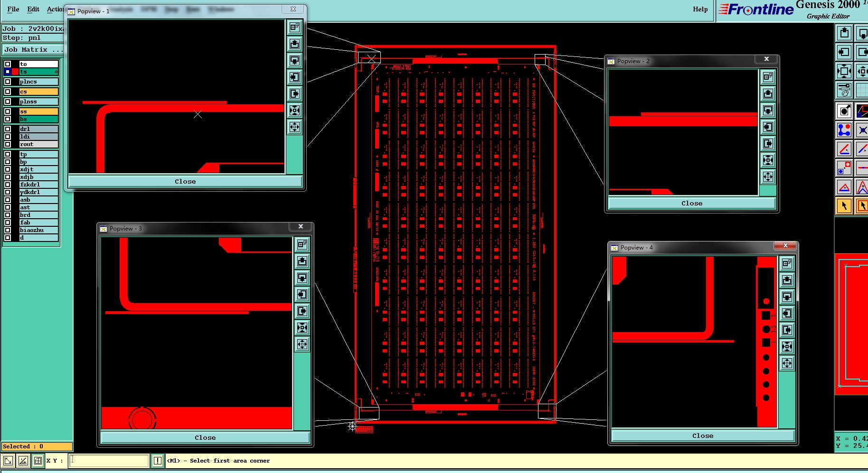Toggle display checkbox for layer ss
Viewport: 868px width, 473px height.
click(8, 111)
